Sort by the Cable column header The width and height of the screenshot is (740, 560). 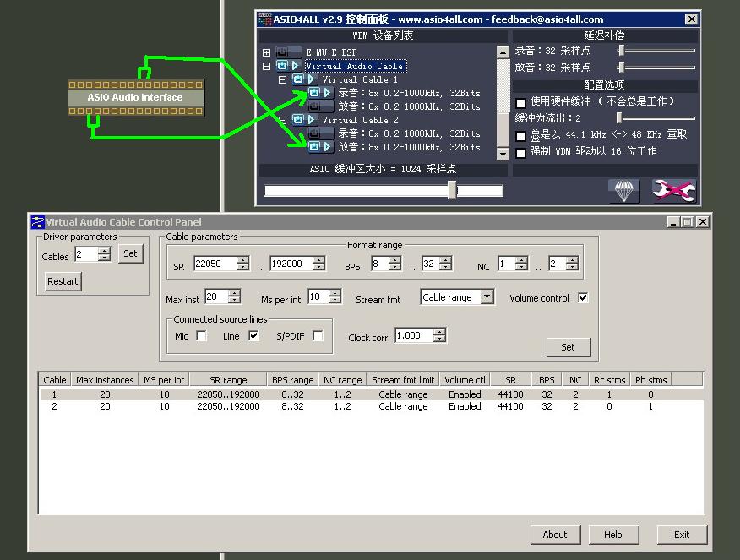coord(55,380)
